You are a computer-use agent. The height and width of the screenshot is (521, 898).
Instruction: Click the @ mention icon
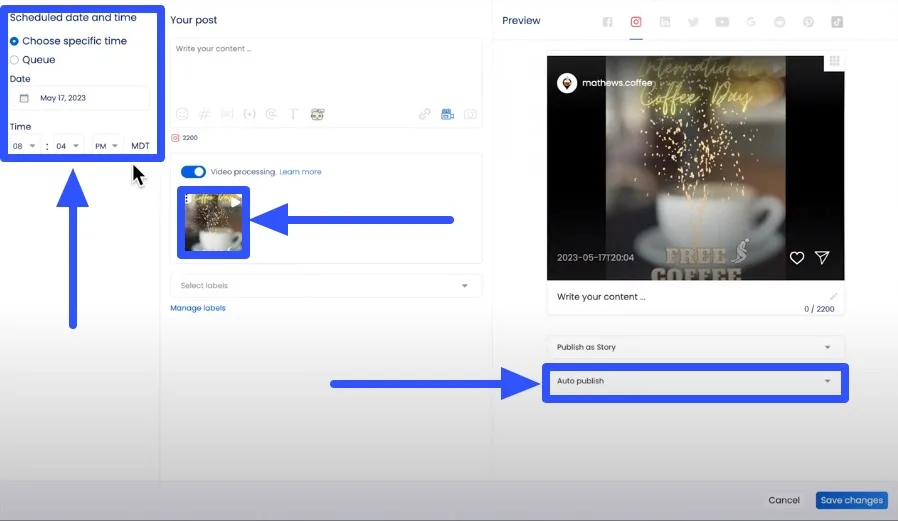[271, 114]
